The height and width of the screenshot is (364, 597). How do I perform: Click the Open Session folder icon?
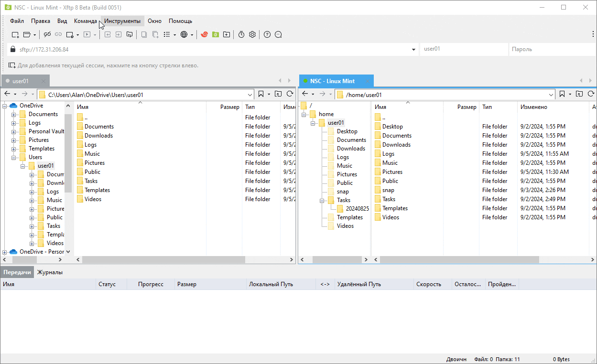pos(27,34)
